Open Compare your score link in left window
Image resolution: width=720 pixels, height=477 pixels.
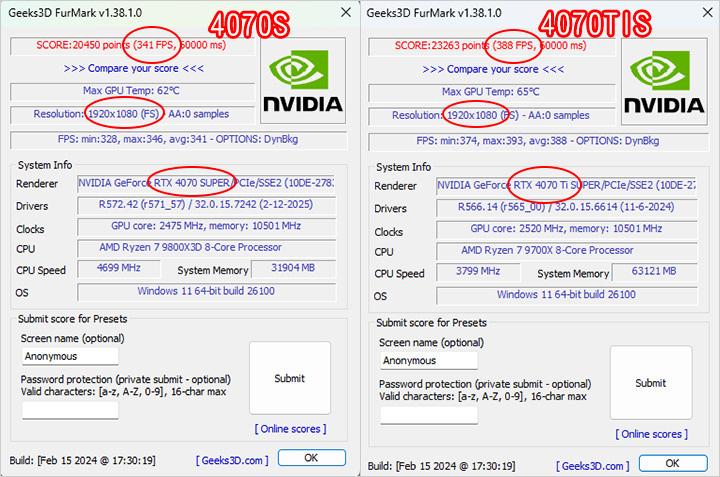click(x=134, y=68)
